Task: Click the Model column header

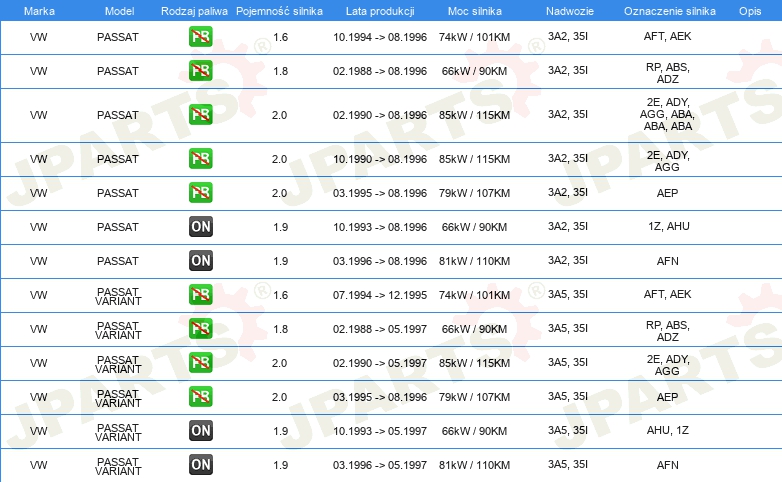Action: coord(119,11)
